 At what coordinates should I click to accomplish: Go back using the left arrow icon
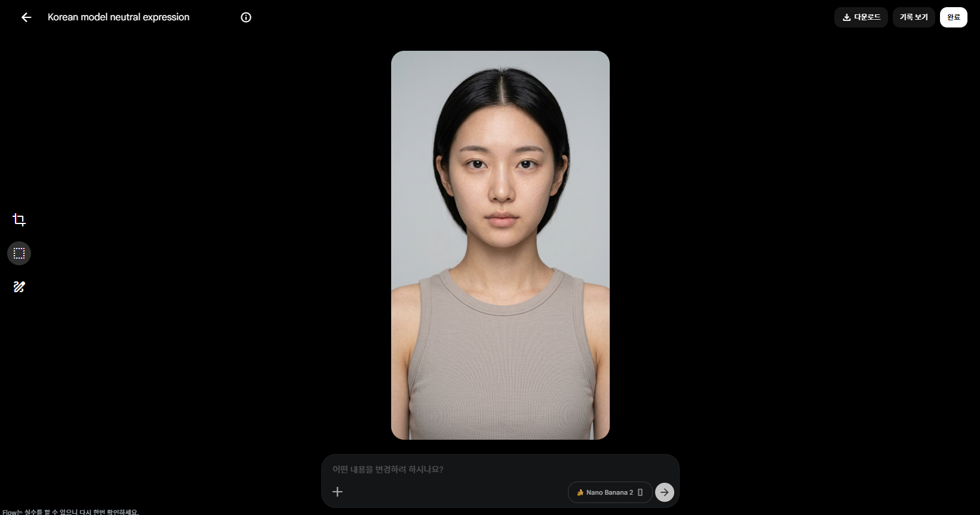26,17
